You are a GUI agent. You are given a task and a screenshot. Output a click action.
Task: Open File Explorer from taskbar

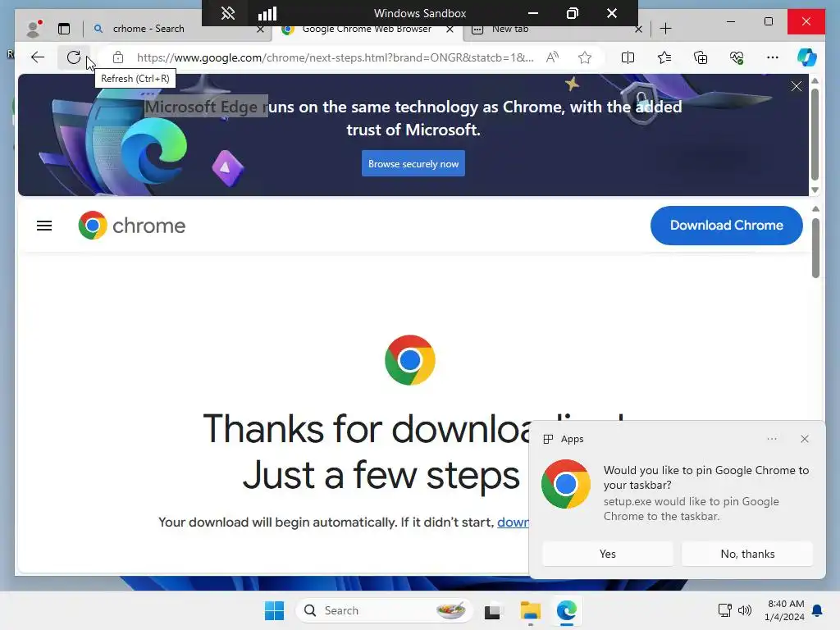(x=531, y=610)
